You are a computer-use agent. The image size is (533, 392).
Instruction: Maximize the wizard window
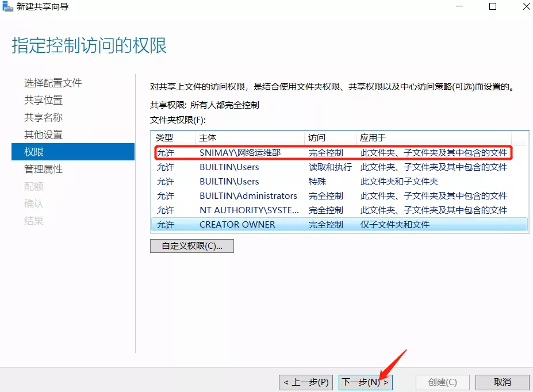493,7
